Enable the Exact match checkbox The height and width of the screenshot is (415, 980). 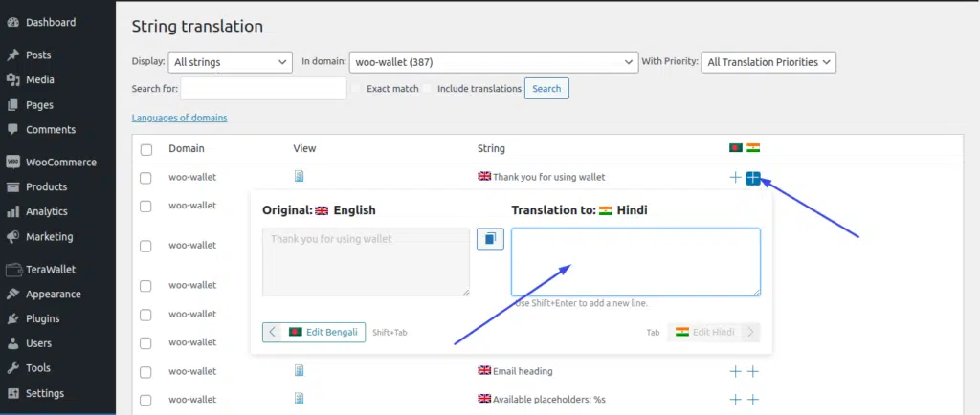356,89
